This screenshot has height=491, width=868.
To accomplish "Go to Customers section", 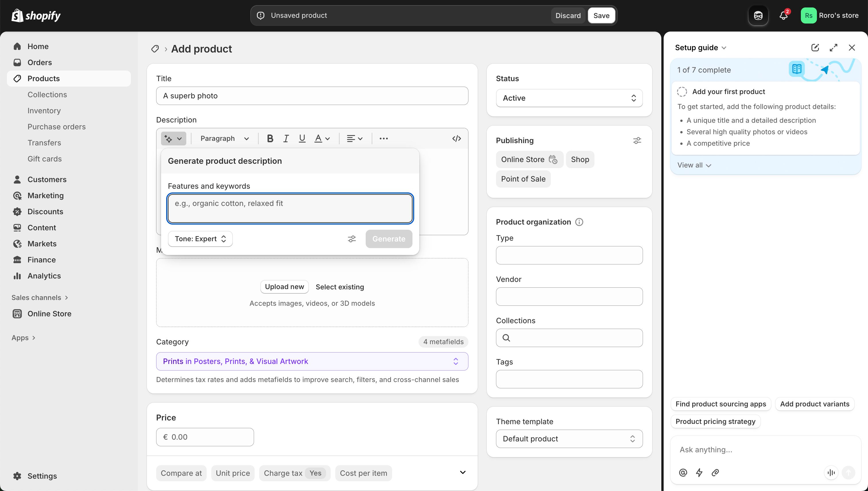I will [47, 180].
